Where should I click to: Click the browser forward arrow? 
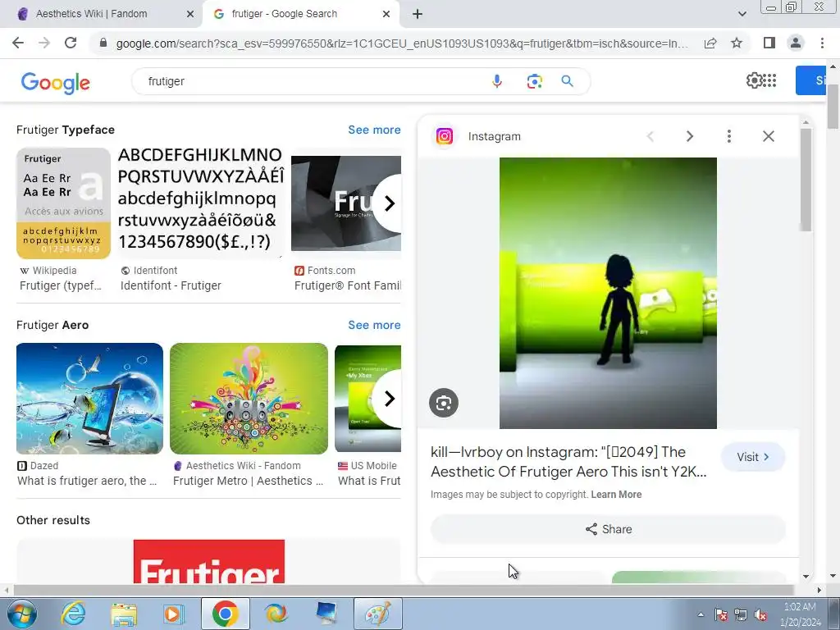(x=44, y=43)
